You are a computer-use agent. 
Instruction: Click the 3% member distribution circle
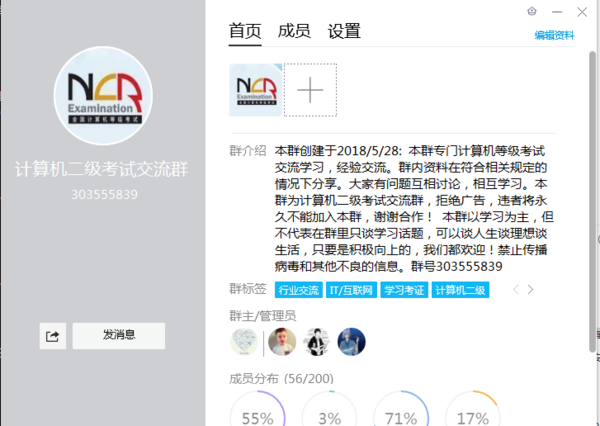point(329,408)
